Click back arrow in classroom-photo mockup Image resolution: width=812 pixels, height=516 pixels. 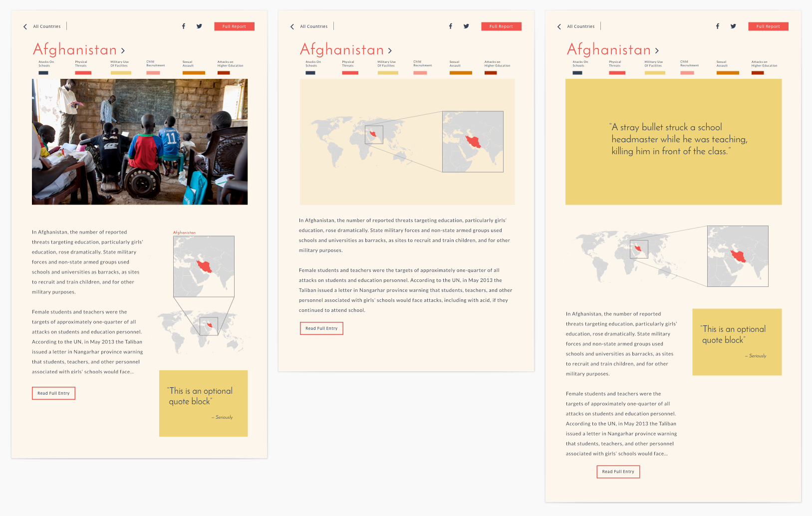(25, 27)
